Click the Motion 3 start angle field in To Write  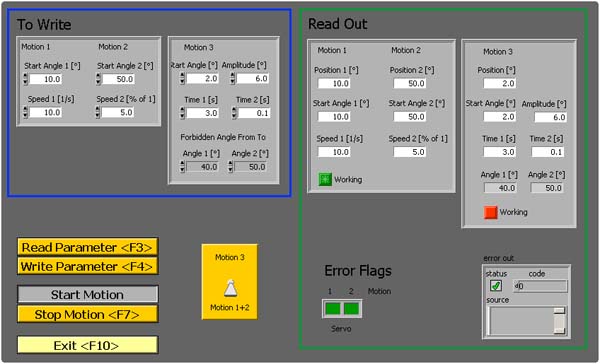(202, 79)
